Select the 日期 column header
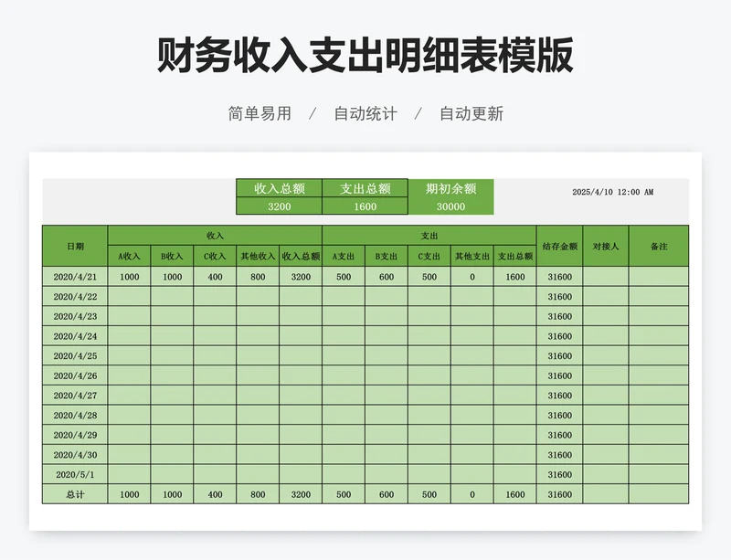The width and height of the screenshot is (731, 560). pyautogui.click(x=75, y=246)
